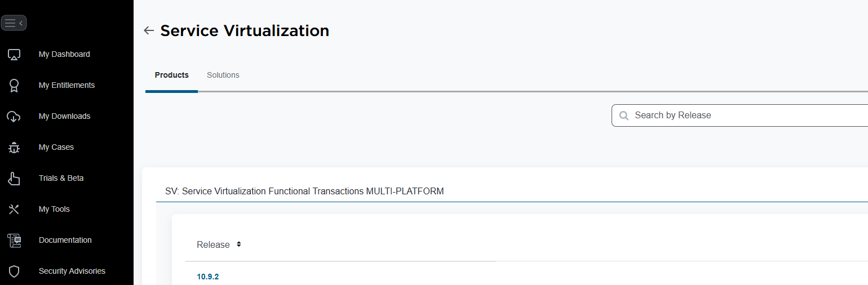Sort releases using the Release sort arrows

click(239, 244)
